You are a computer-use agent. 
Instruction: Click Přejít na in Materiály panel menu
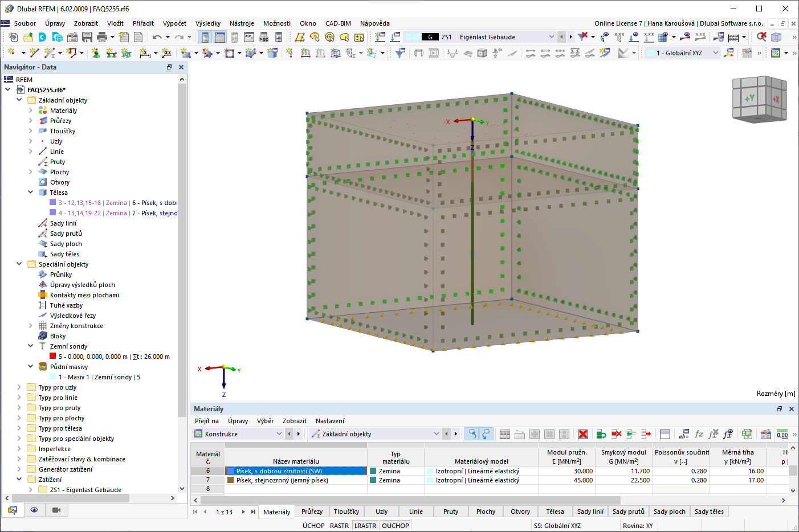coord(207,421)
